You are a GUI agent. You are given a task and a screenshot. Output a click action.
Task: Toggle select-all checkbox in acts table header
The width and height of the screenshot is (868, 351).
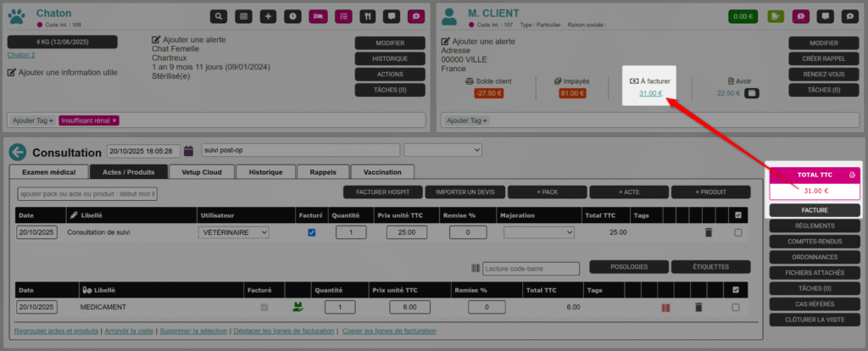pos(737,215)
